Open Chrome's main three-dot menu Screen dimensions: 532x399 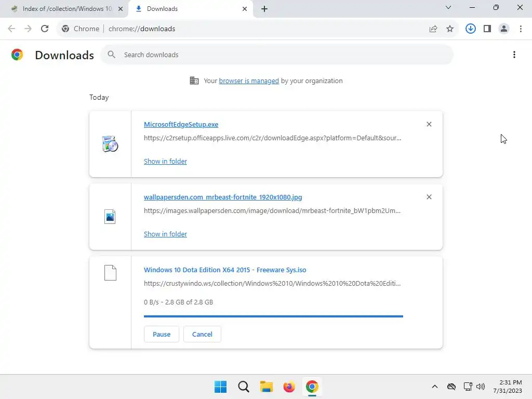[521, 29]
